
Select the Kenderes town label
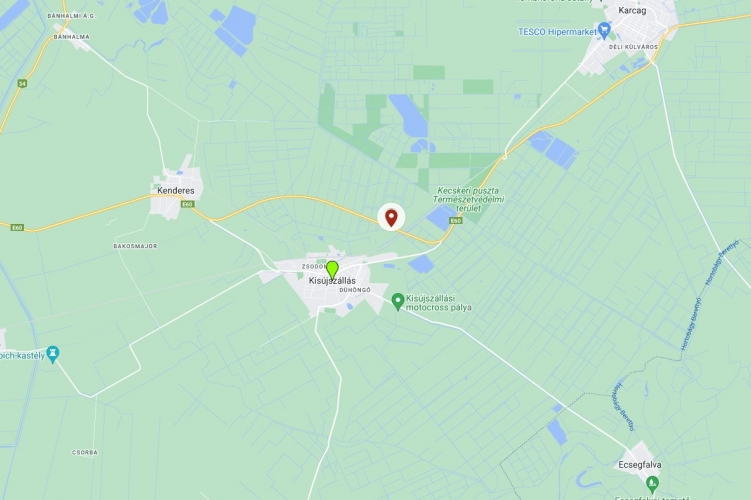pyautogui.click(x=176, y=191)
